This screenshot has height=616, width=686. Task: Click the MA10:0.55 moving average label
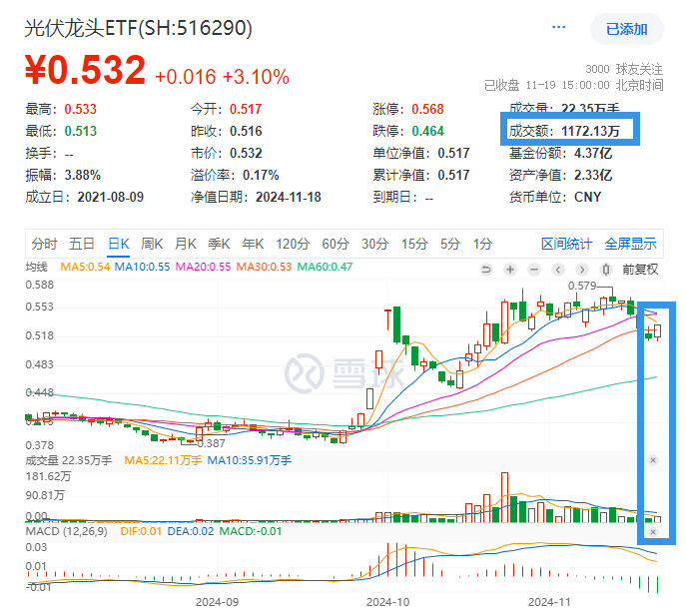142,267
